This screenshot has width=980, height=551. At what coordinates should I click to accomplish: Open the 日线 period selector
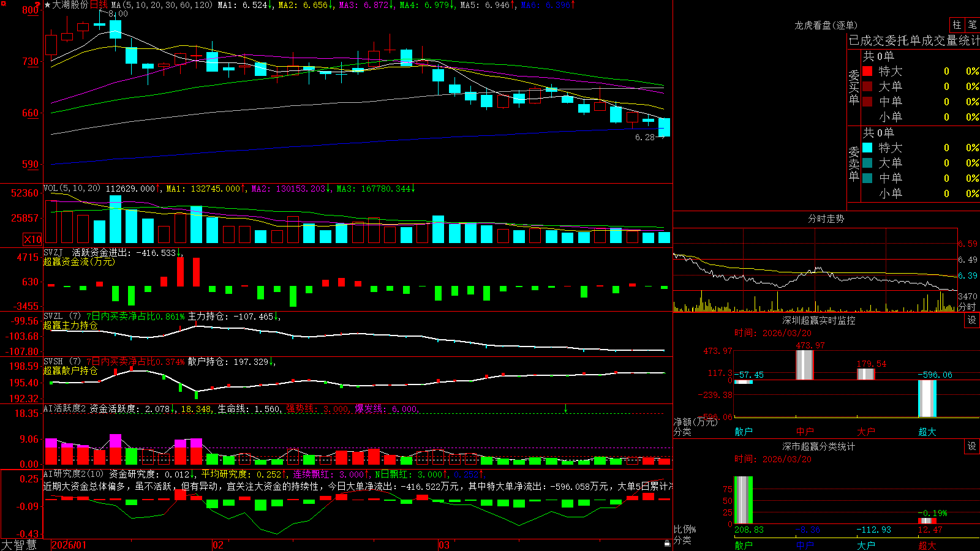coord(99,5)
